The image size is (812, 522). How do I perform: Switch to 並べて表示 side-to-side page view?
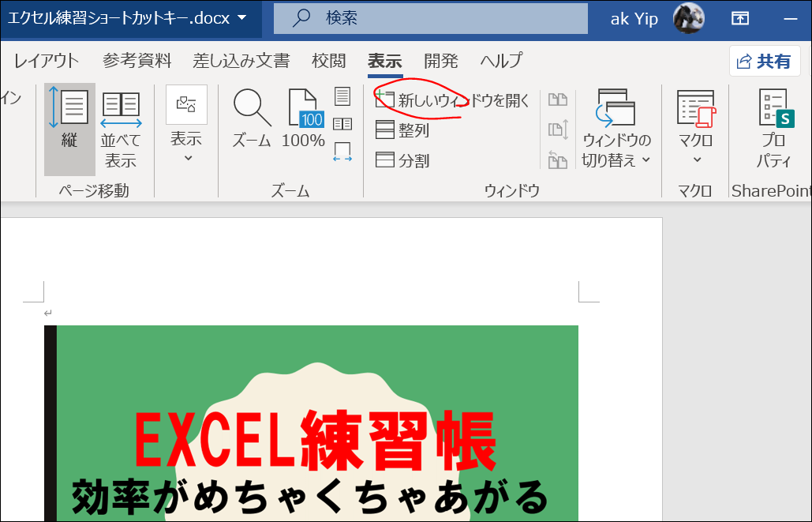[x=121, y=129]
